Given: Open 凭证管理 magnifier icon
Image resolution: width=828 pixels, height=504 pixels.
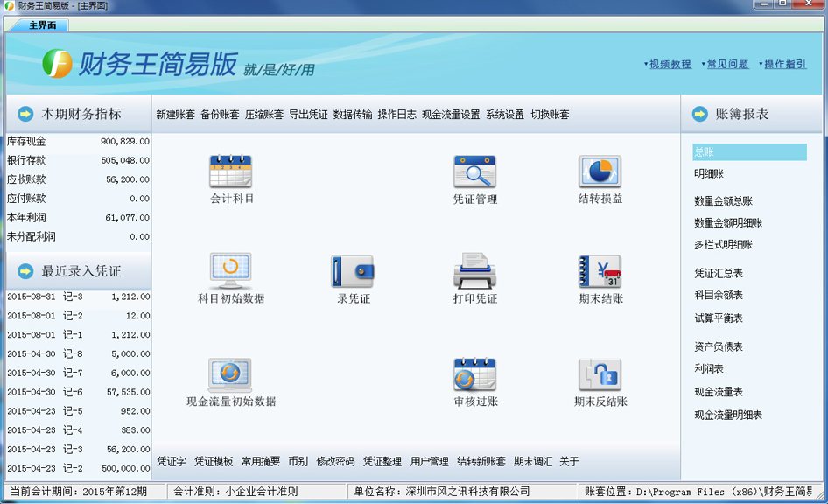Looking at the screenshot, I should pos(474,171).
